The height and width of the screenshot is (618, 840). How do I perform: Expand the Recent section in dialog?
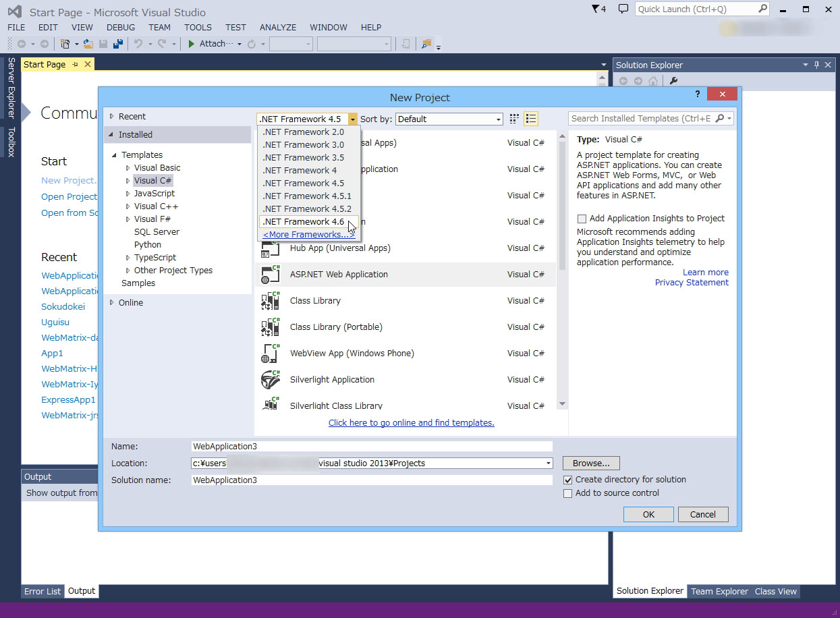[112, 116]
